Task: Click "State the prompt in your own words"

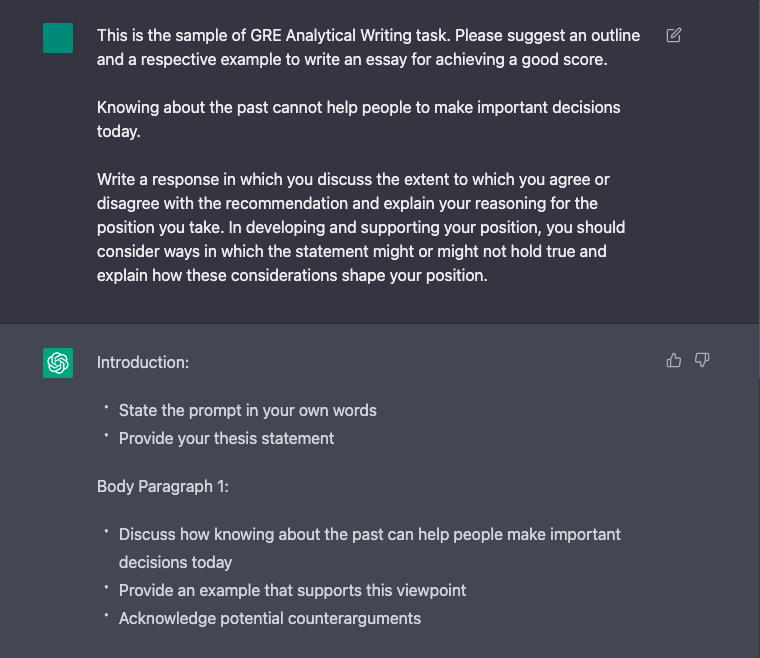Action: (x=247, y=410)
